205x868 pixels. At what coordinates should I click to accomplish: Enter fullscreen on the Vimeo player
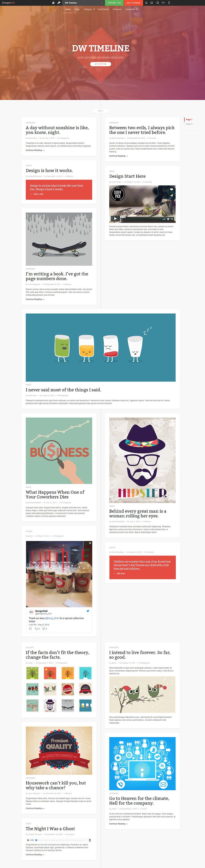click(172, 219)
